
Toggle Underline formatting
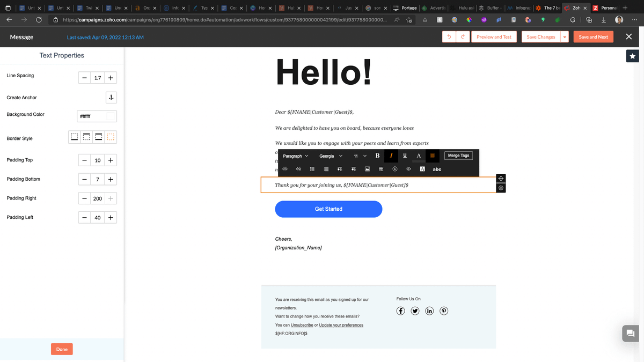point(405,156)
